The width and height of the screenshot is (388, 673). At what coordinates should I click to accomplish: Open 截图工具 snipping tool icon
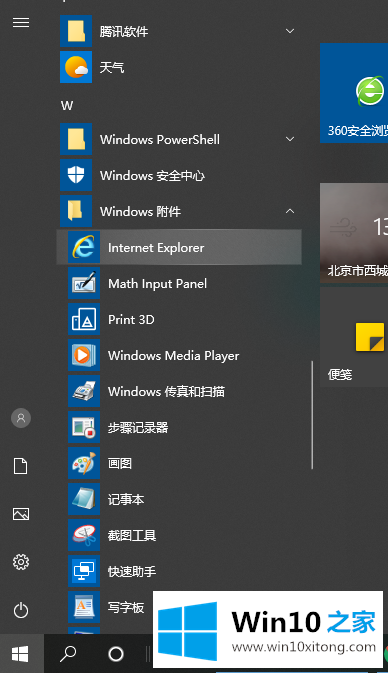84,536
